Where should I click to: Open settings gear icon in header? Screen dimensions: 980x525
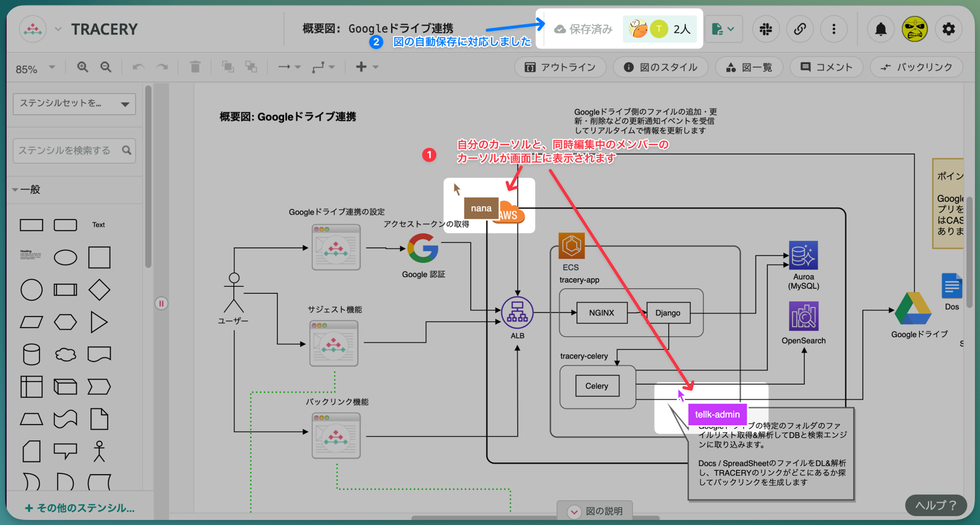[948, 29]
